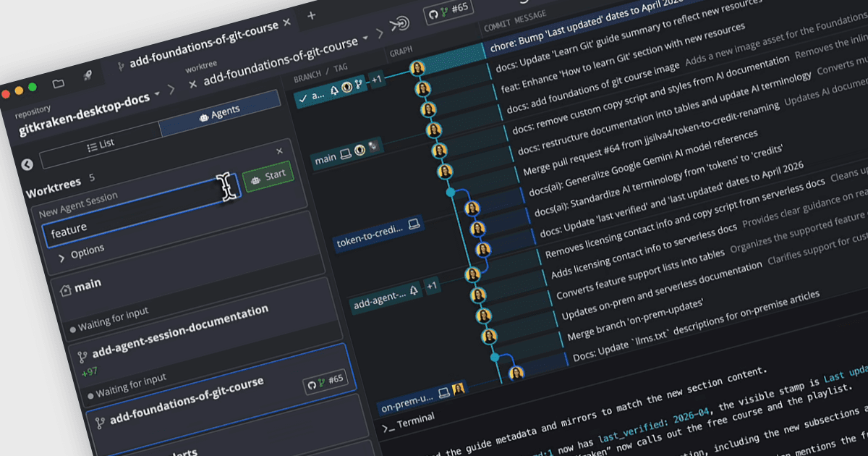Open the repository folder icon in tab bar
The image size is (868, 456).
pos(59,83)
